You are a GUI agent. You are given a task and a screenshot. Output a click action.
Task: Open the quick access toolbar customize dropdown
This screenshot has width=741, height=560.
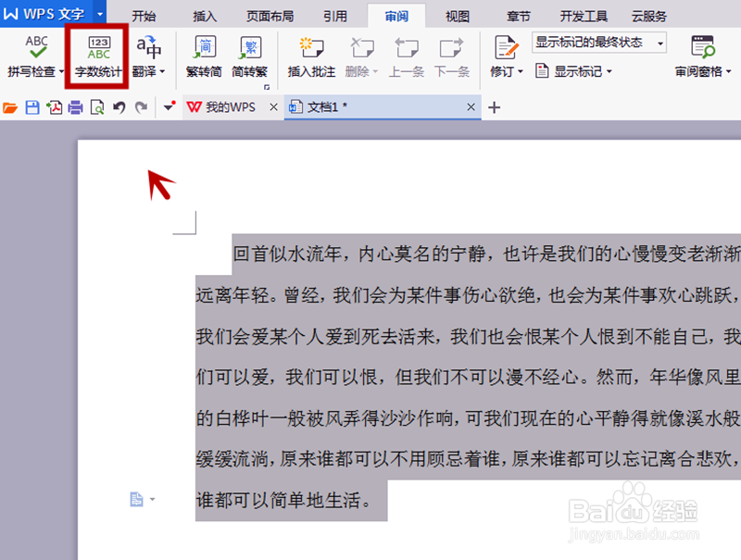pyautogui.click(x=169, y=107)
